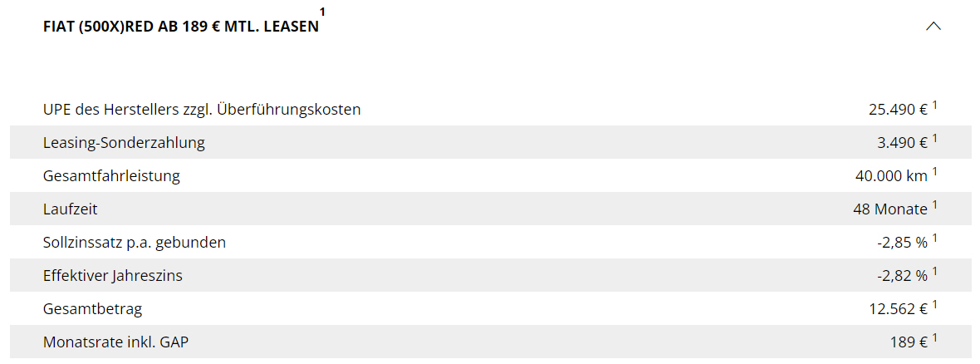Viewport: 980px width, 364px height.
Task: Select the 'Sollzinssatz p.a. gebunden' label
Action: point(135,243)
